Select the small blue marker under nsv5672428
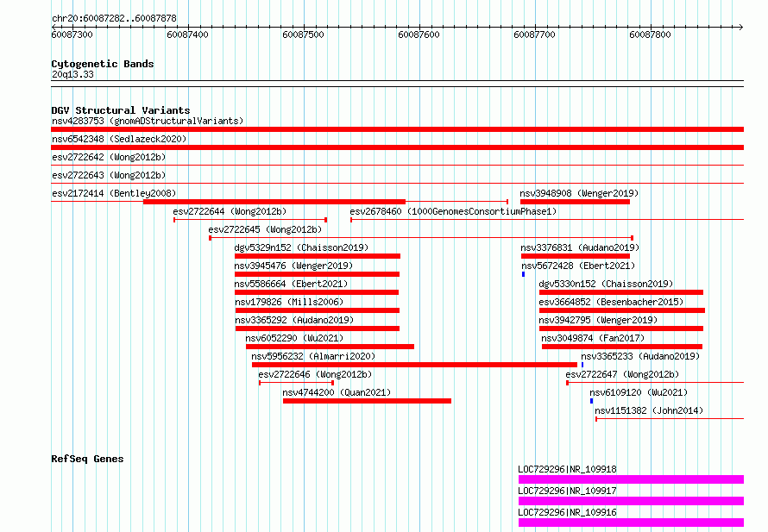This screenshot has width=768, height=532. click(x=523, y=274)
